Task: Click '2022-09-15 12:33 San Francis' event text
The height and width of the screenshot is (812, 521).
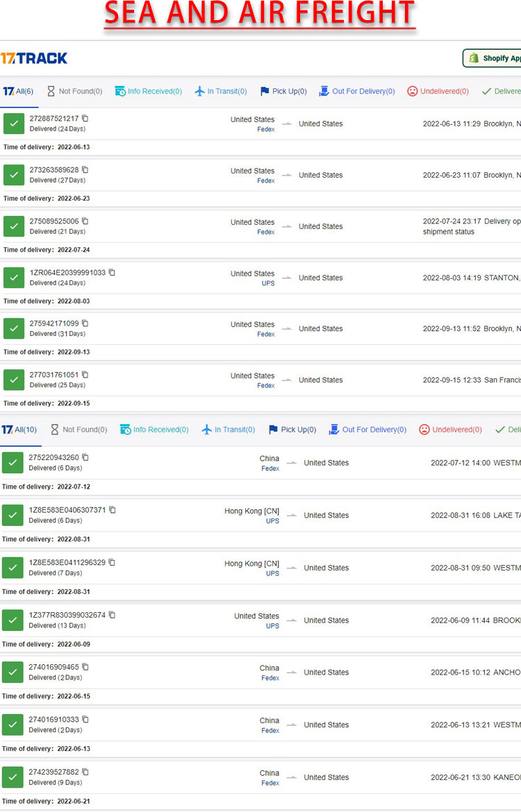Action: [x=472, y=380]
